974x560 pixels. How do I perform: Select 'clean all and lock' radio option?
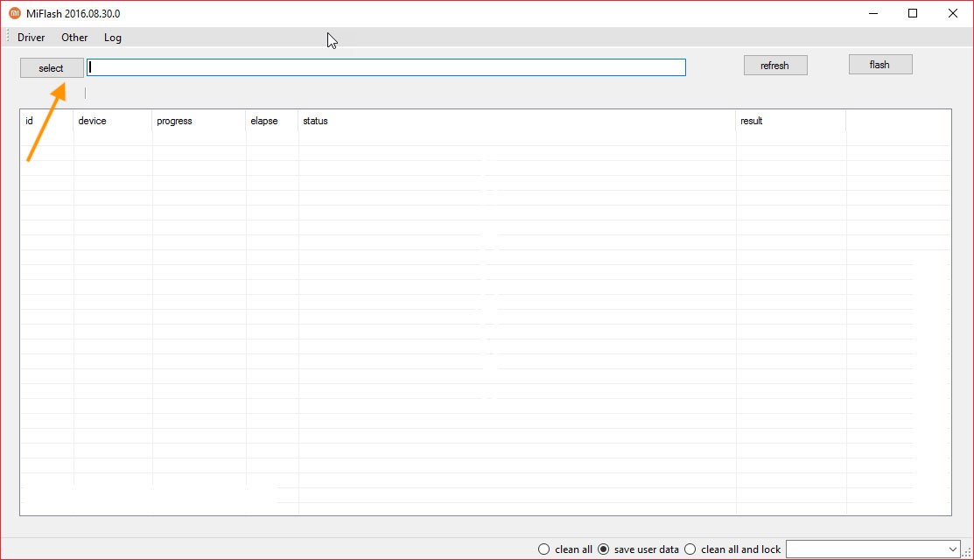(690, 549)
